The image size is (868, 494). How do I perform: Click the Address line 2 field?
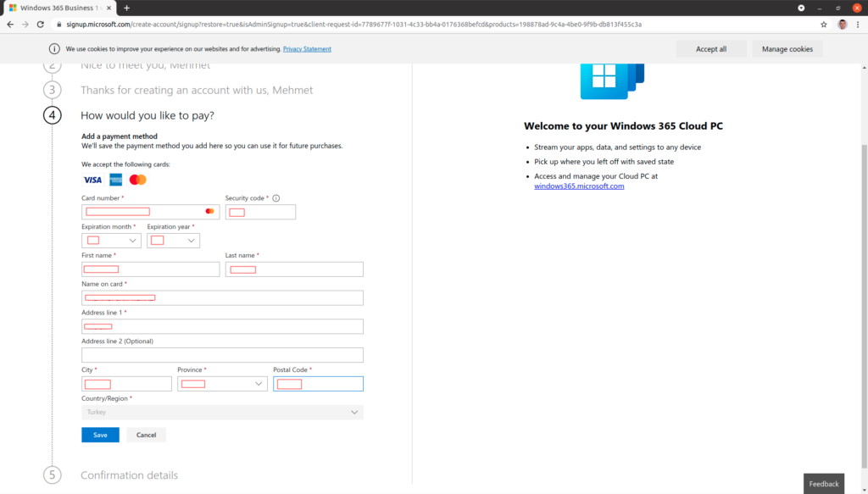click(223, 355)
